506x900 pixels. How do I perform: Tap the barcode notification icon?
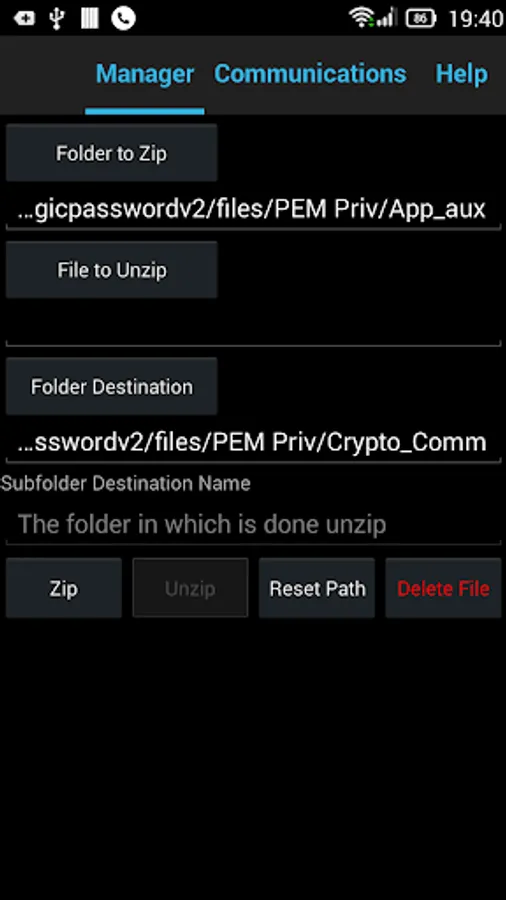pos(89,18)
